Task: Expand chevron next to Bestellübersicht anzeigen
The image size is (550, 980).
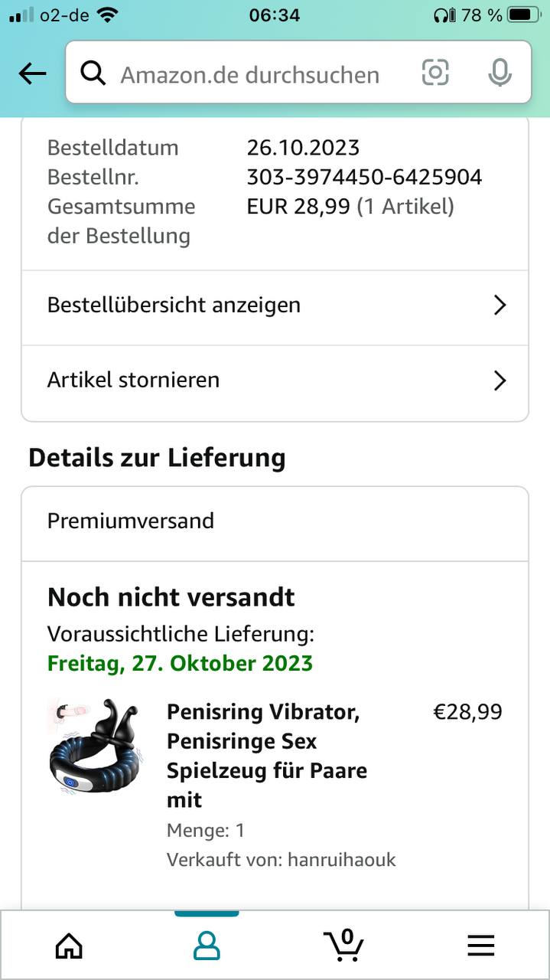Action: (500, 305)
